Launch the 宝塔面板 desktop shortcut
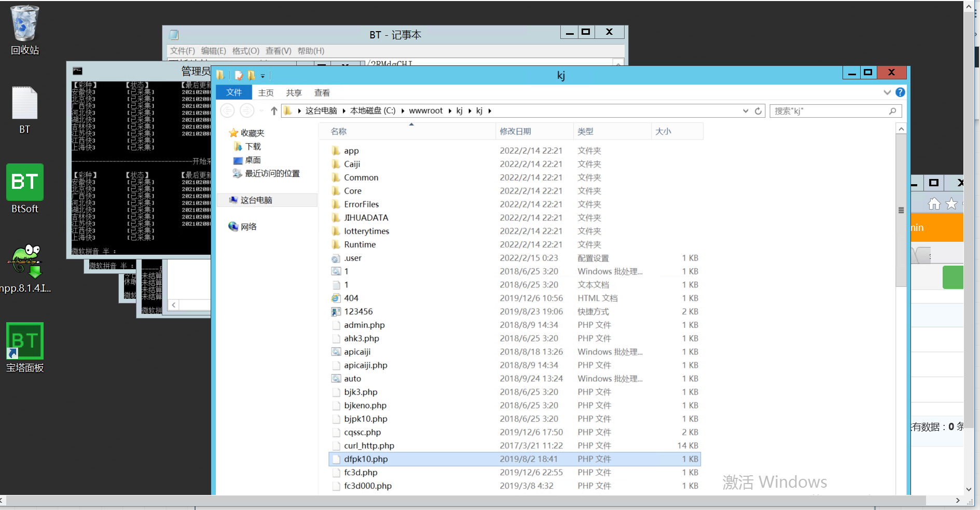This screenshot has width=980, height=510. coord(24,341)
